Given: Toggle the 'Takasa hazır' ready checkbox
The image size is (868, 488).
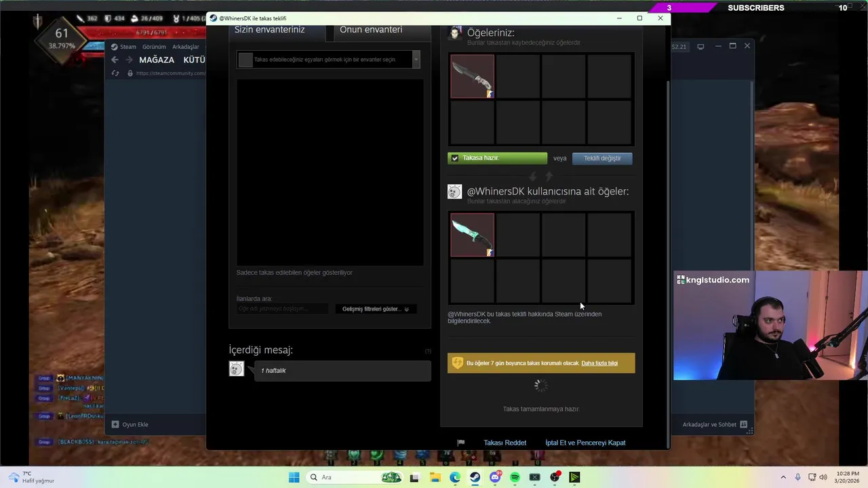Looking at the screenshot, I should (455, 158).
